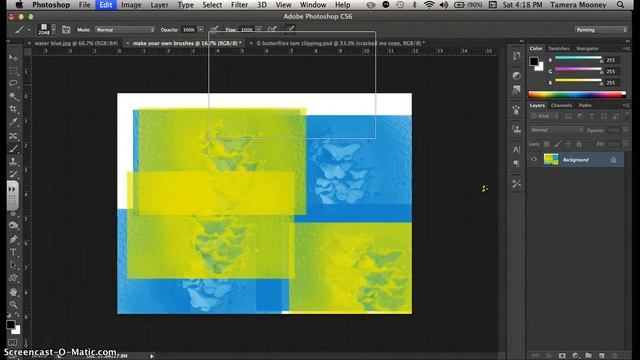Select the Eyedropper tool
640x360 pixels.
pyautogui.click(x=13, y=122)
